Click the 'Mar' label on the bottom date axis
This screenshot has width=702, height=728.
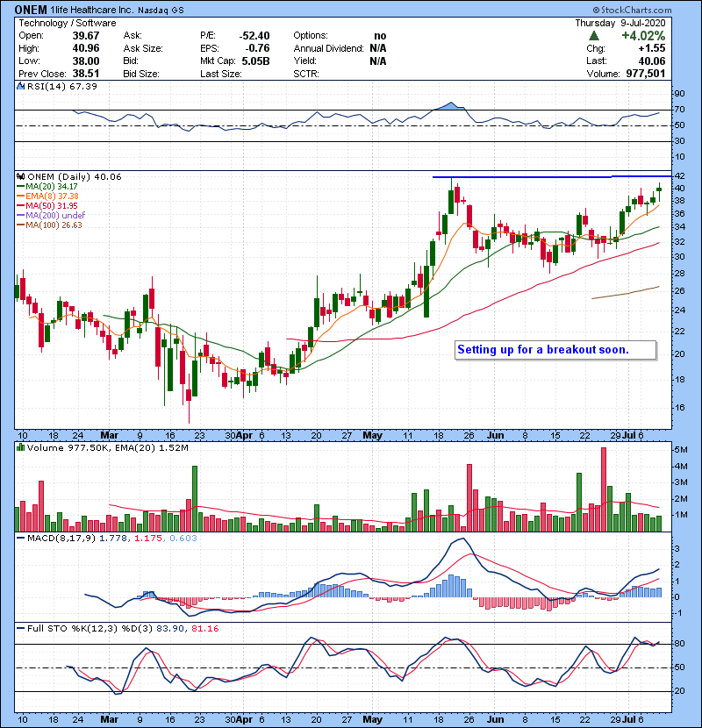(109, 719)
